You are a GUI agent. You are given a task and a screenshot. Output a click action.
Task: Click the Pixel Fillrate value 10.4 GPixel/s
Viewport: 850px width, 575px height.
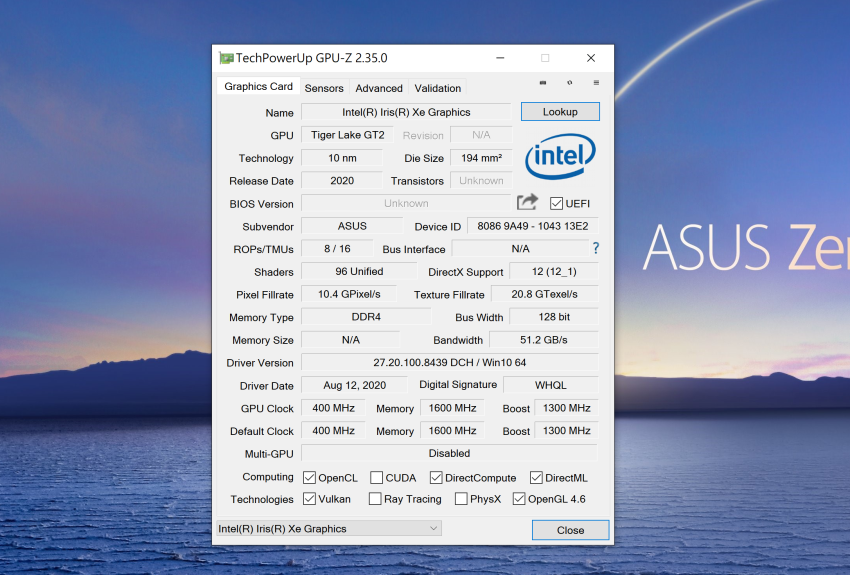349,294
